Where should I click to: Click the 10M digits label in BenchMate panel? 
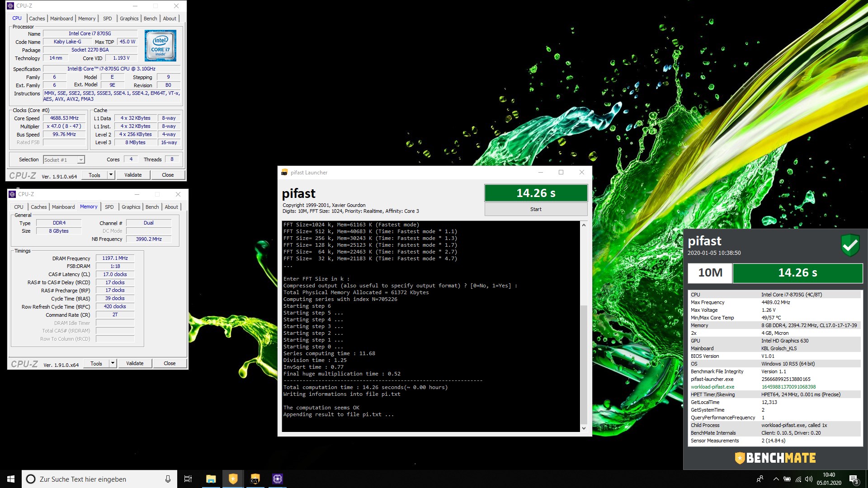(x=710, y=273)
